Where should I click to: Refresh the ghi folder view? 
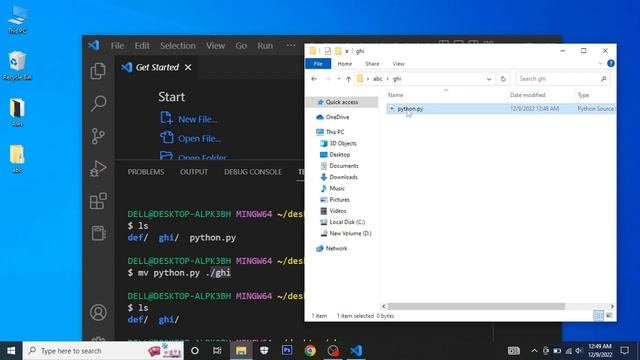[x=503, y=79]
